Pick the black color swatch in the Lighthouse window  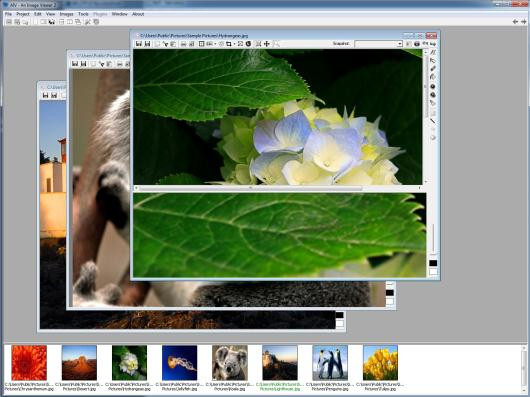pos(339,315)
